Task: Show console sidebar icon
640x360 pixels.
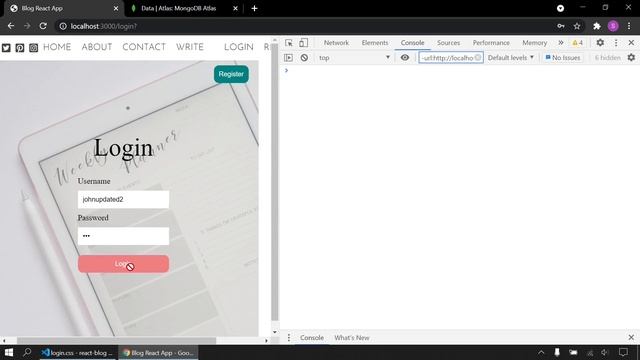Action: tap(288, 58)
